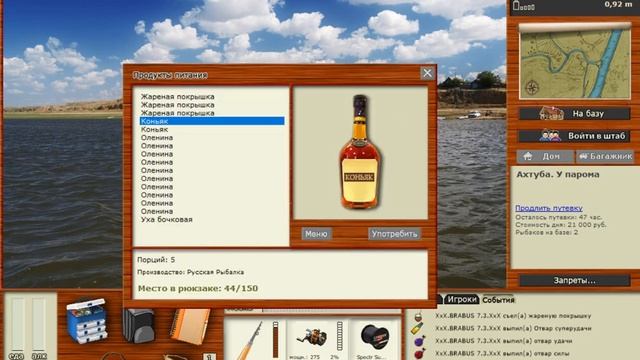Click the выпил(а) отвар силы event line
Image resolution: width=640 pixels, height=360 pixels.
pyautogui.click(x=502, y=353)
